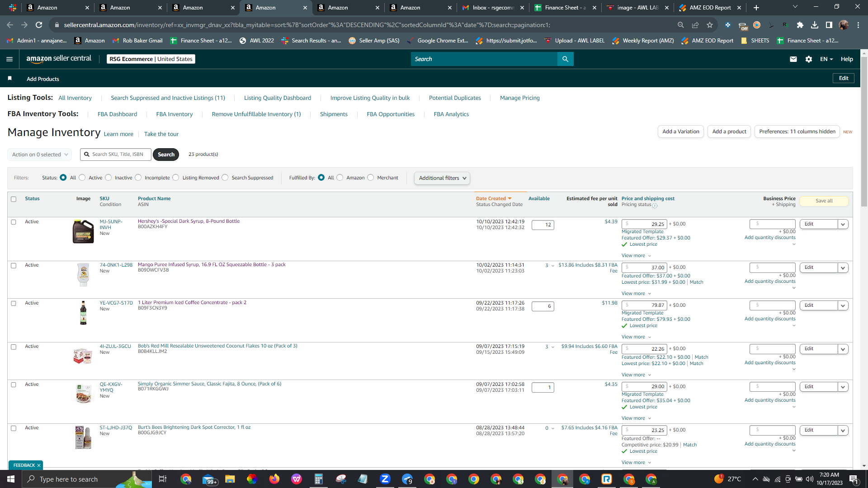Close the Feedback tab with its X
The height and width of the screenshot is (488, 868).
point(39,465)
